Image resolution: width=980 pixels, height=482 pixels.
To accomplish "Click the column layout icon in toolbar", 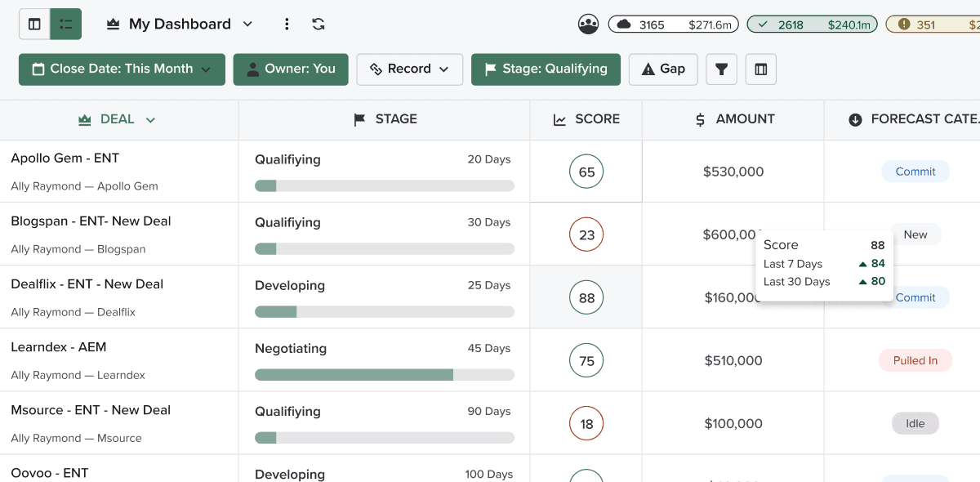I will pyautogui.click(x=760, y=69).
